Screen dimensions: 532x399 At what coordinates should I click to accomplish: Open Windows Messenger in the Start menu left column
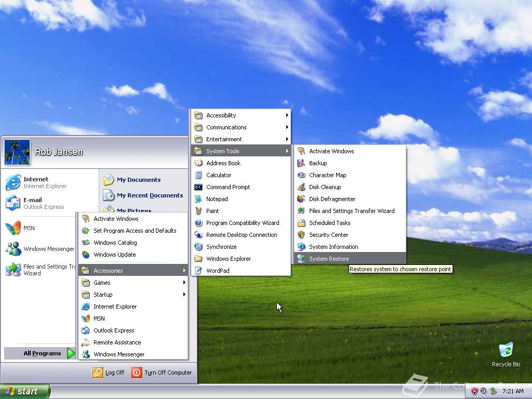(40, 249)
